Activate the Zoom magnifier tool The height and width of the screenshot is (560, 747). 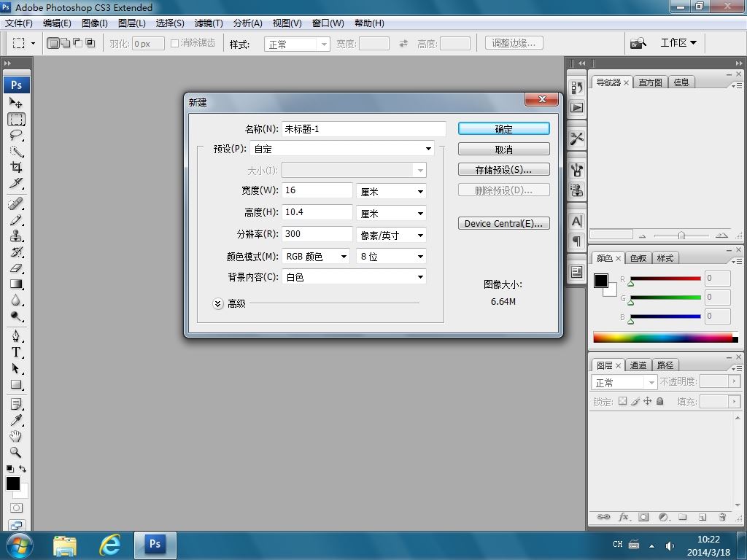16,452
